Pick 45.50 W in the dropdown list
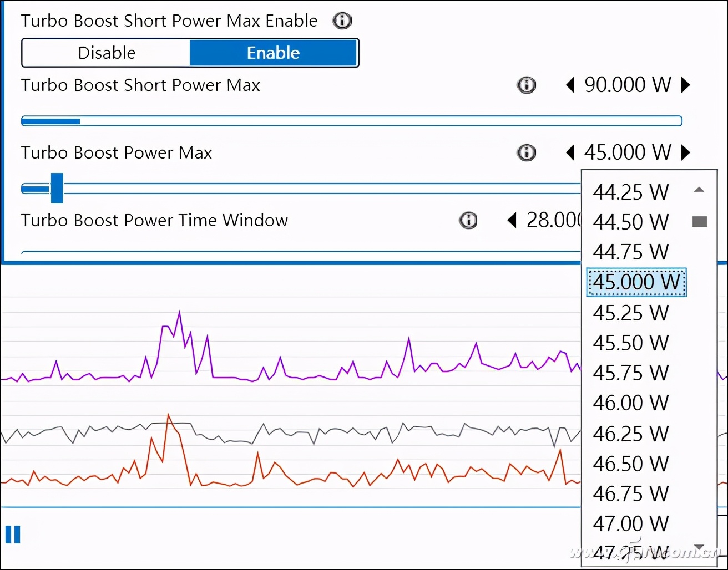This screenshot has height=570, width=728. [x=631, y=343]
